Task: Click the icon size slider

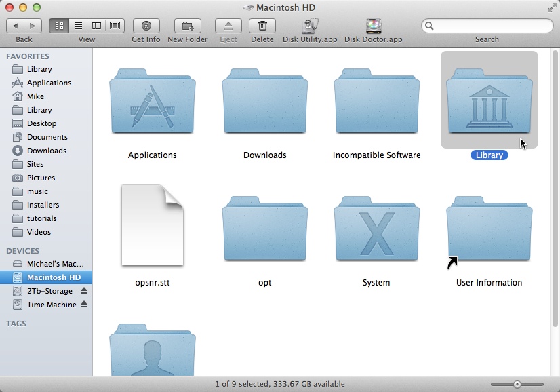Action: tap(517, 385)
